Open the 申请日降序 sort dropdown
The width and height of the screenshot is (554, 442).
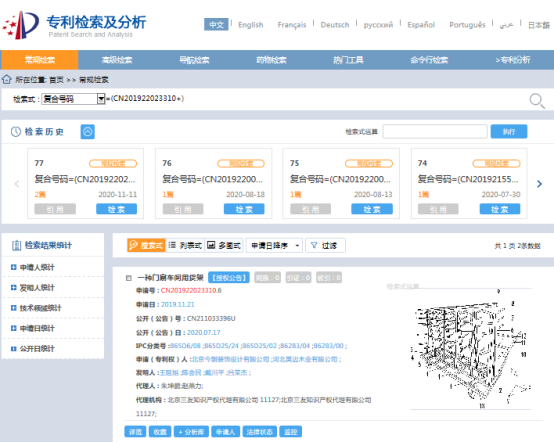pyautogui.click(x=274, y=245)
